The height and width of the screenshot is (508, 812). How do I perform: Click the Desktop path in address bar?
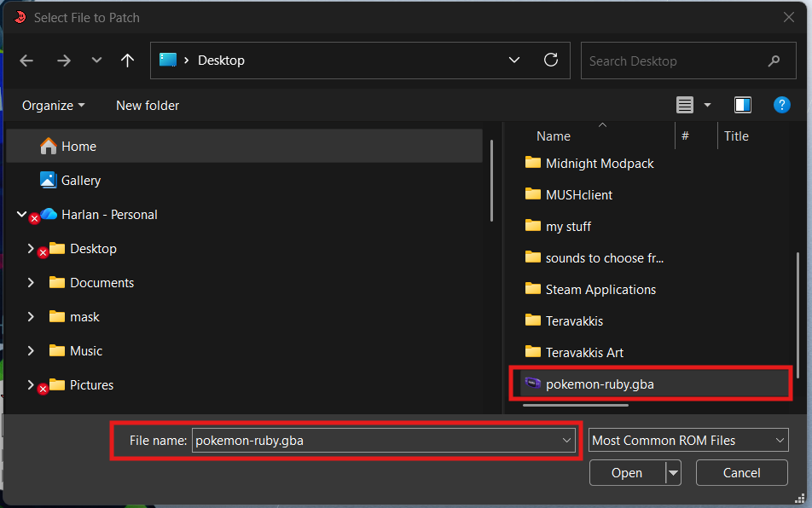(x=221, y=61)
